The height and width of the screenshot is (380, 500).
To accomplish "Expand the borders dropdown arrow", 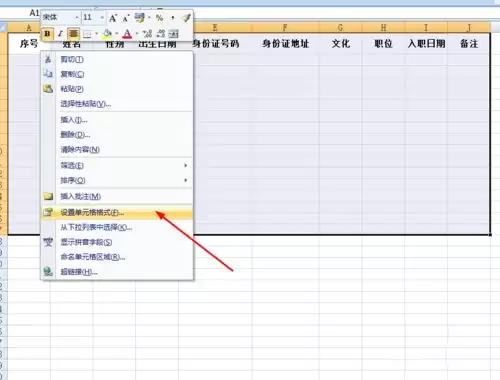I will (x=97, y=34).
